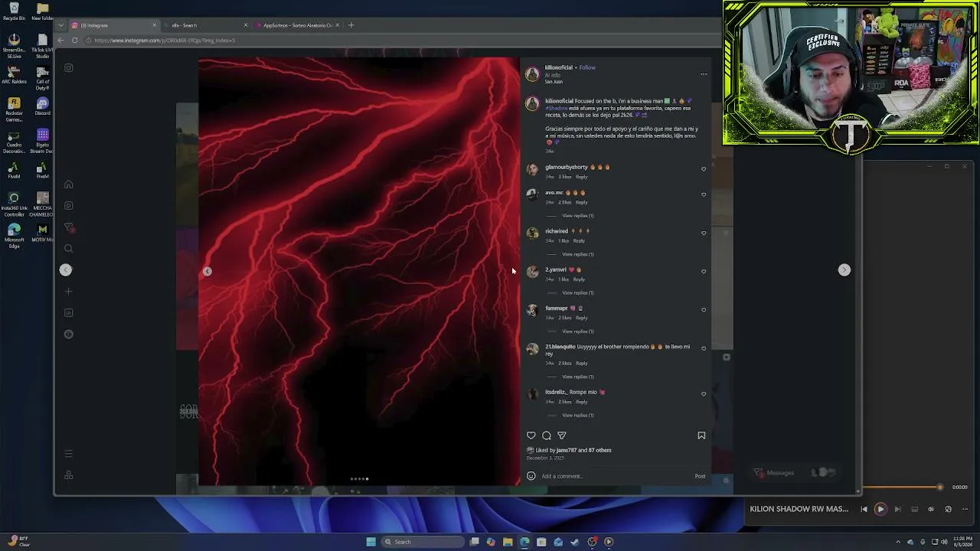Open the media player volume control
The width and height of the screenshot is (980, 551).
coord(931,509)
